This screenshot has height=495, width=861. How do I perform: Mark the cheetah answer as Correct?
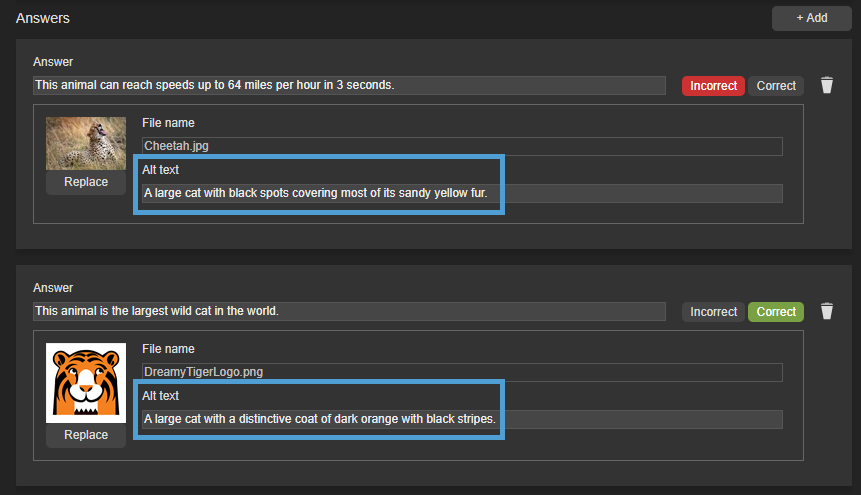coord(776,86)
